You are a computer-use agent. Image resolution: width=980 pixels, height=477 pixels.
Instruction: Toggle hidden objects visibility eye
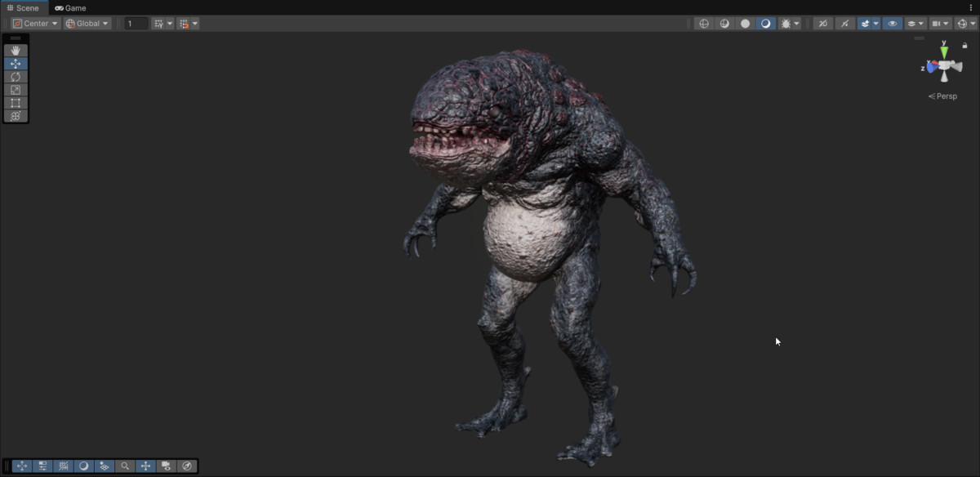tap(892, 24)
